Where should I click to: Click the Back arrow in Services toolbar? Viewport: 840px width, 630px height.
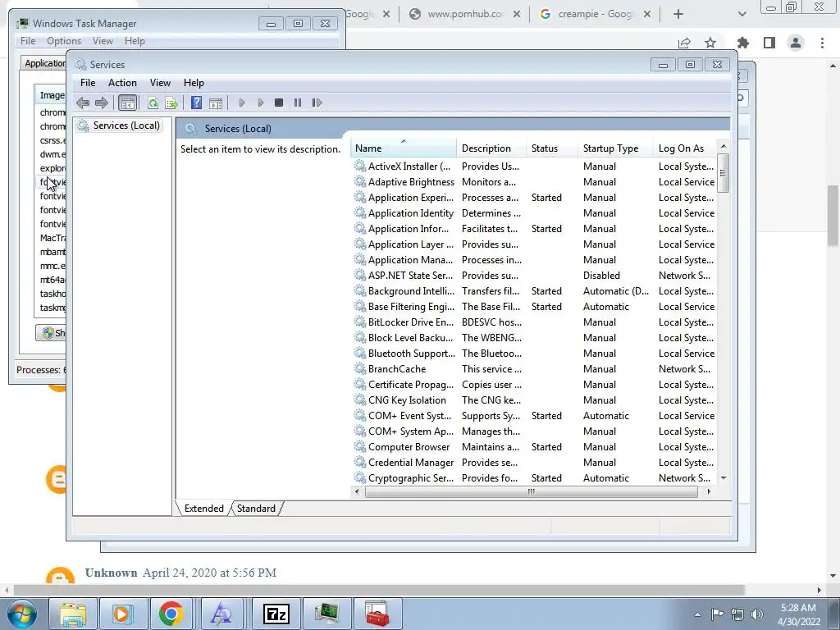83,103
